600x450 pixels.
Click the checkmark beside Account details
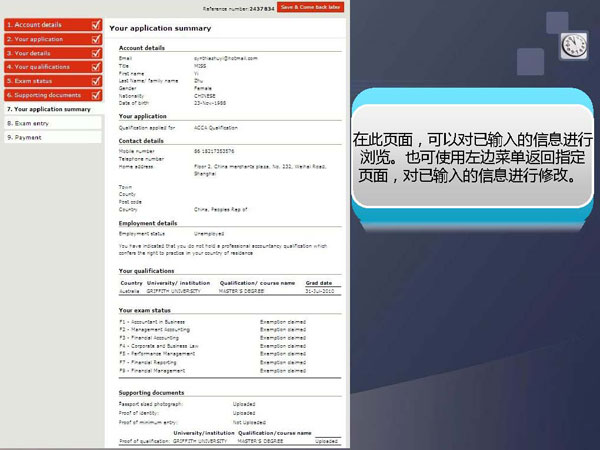[x=96, y=24]
